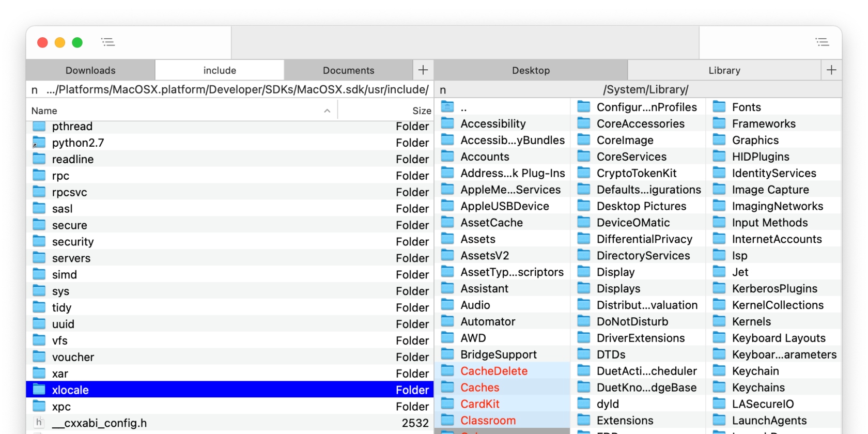This screenshot has width=868, height=434.
Task: Add new tab in left pane
Action: tap(423, 70)
